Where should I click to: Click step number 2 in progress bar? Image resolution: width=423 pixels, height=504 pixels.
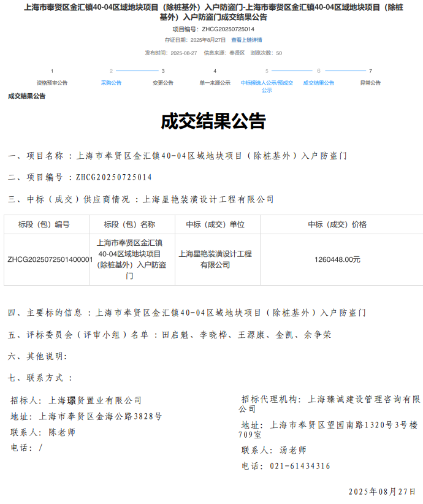coord(111,71)
